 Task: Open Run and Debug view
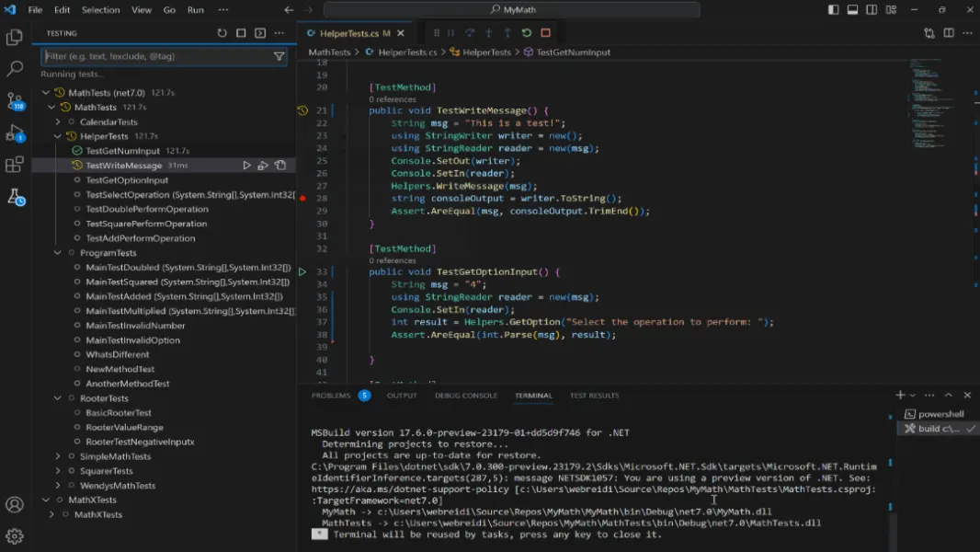pyautogui.click(x=15, y=132)
